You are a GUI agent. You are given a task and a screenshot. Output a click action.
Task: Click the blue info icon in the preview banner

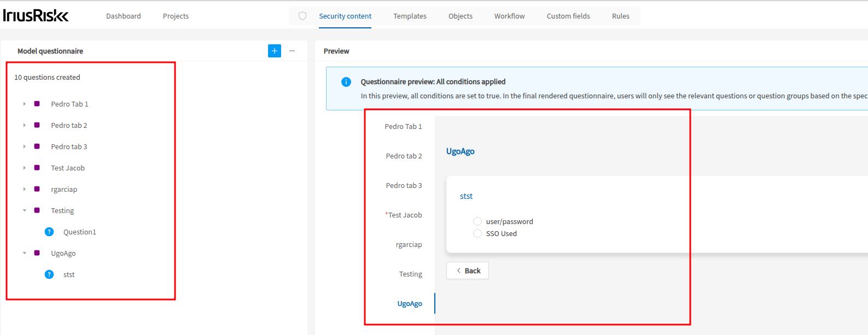point(346,82)
